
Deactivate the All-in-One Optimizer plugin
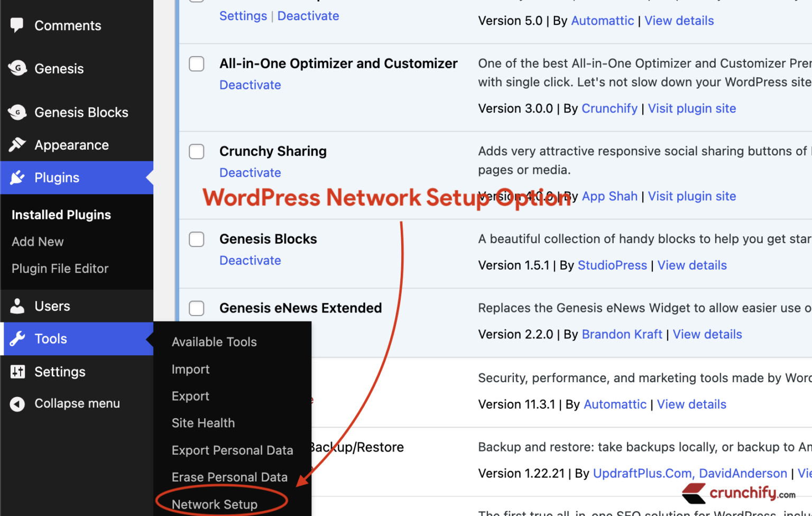(x=250, y=85)
